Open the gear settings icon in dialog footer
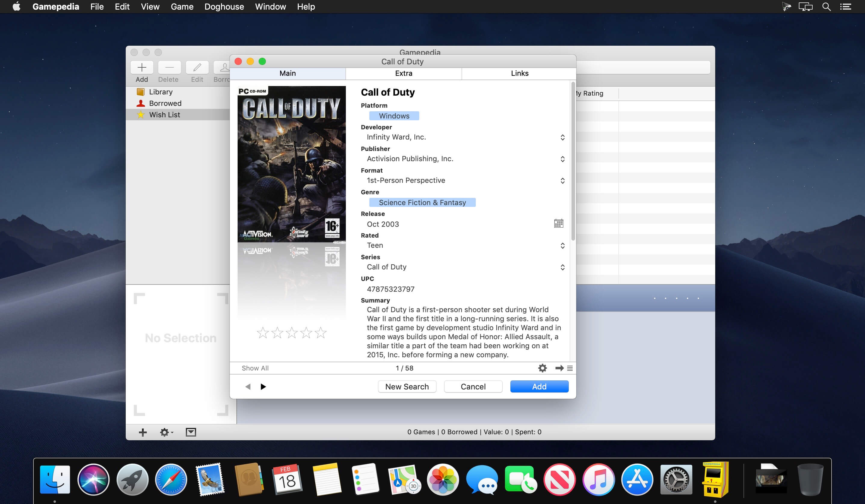Image resolution: width=865 pixels, height=504 pixels. [542, 368]
